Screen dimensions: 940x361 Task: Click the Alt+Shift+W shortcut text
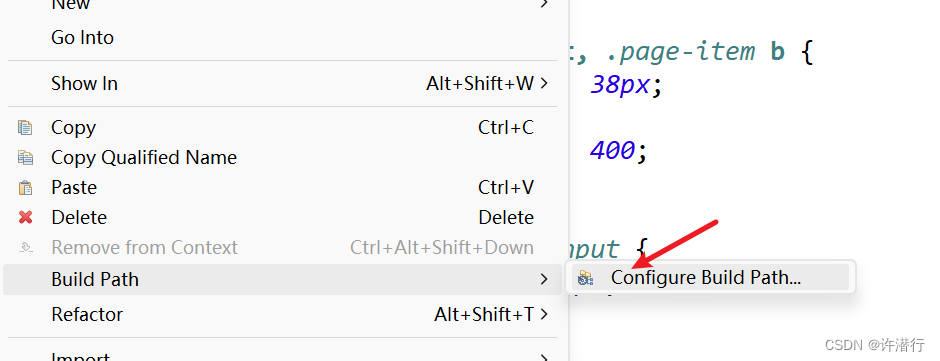coord(480,83)
